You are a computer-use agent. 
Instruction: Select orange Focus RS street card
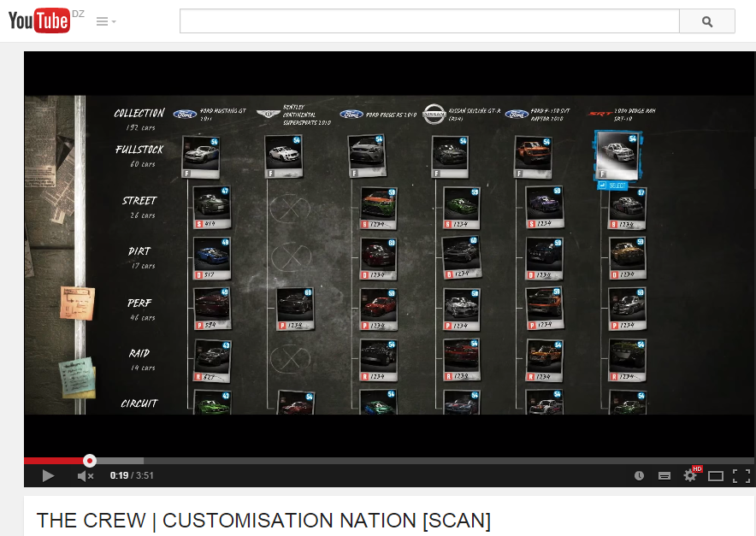point(379,209)
